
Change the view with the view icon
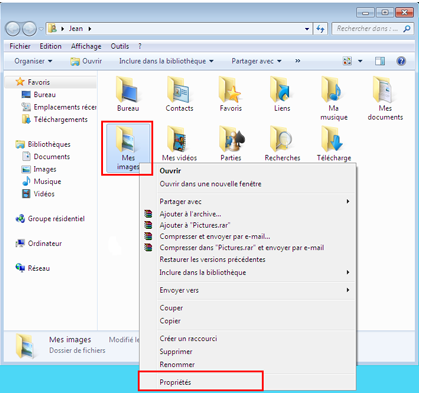click(x=347, y=61)
